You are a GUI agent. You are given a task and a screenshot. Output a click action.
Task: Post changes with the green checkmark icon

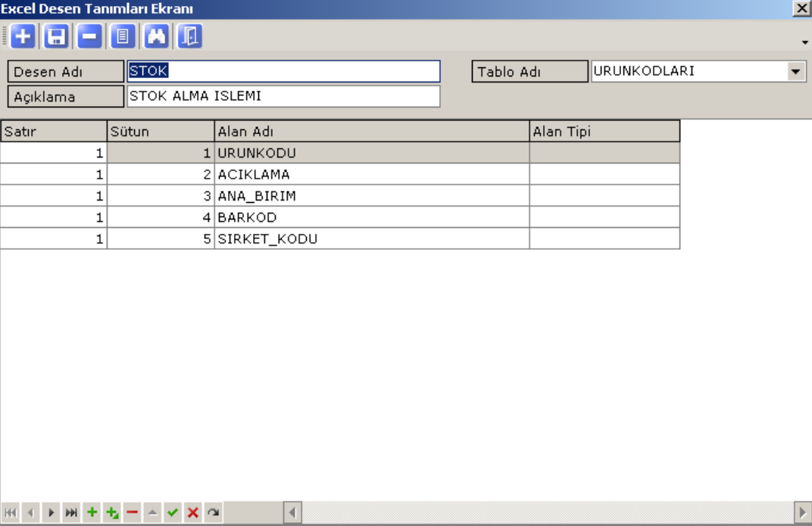click(x=173, y=512)
